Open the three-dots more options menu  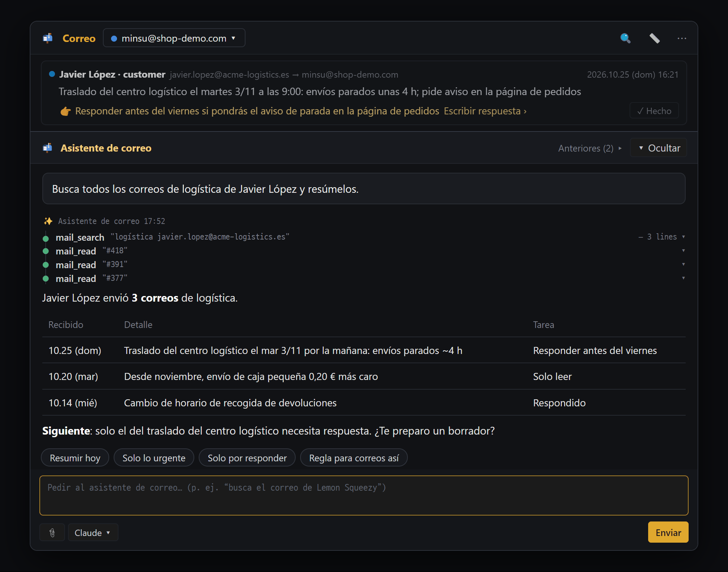(682, 38)
